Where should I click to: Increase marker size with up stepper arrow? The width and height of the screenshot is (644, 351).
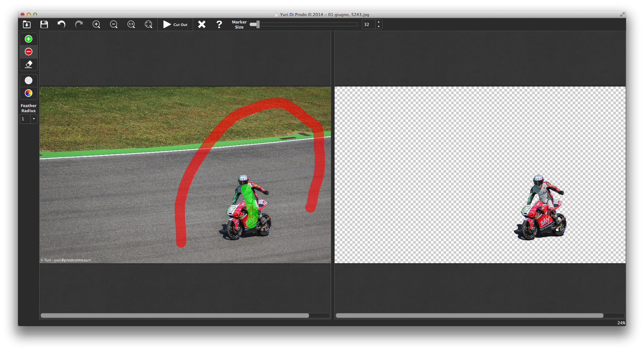(x=379, y=22)
